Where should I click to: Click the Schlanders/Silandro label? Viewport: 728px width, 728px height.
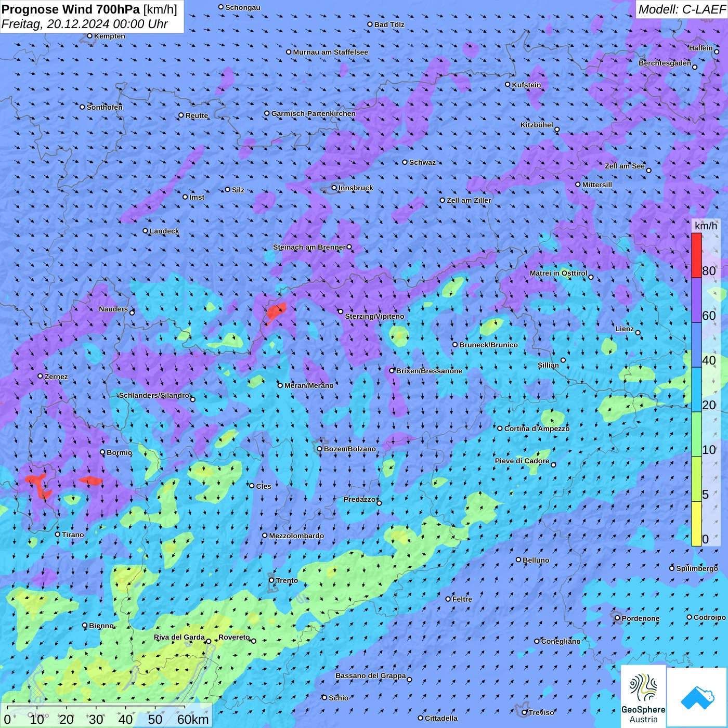tap(154, 395)
